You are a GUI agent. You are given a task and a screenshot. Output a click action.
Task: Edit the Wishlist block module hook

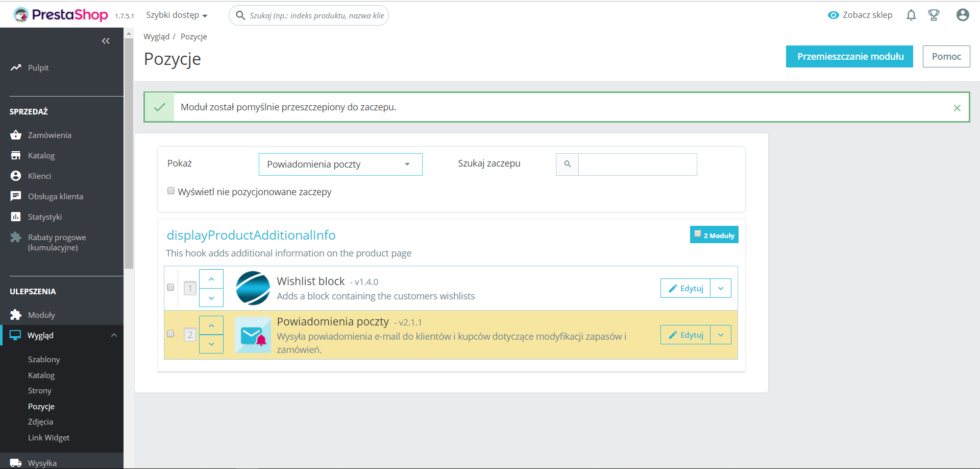click(x=685, y=288)
